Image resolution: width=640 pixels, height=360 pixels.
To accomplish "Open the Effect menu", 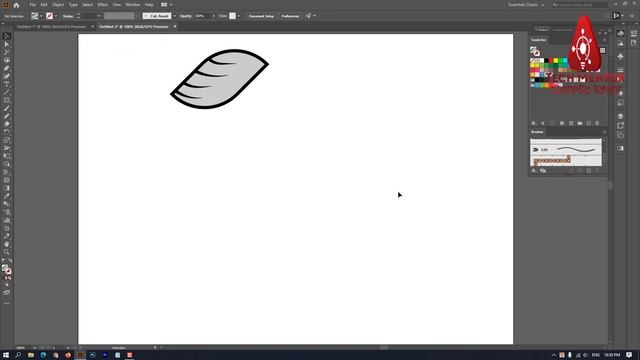I will click(102, 5).
